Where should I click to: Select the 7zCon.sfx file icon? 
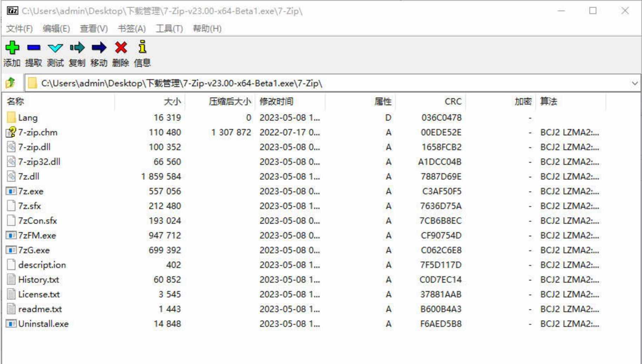click(x=11, y=221)
